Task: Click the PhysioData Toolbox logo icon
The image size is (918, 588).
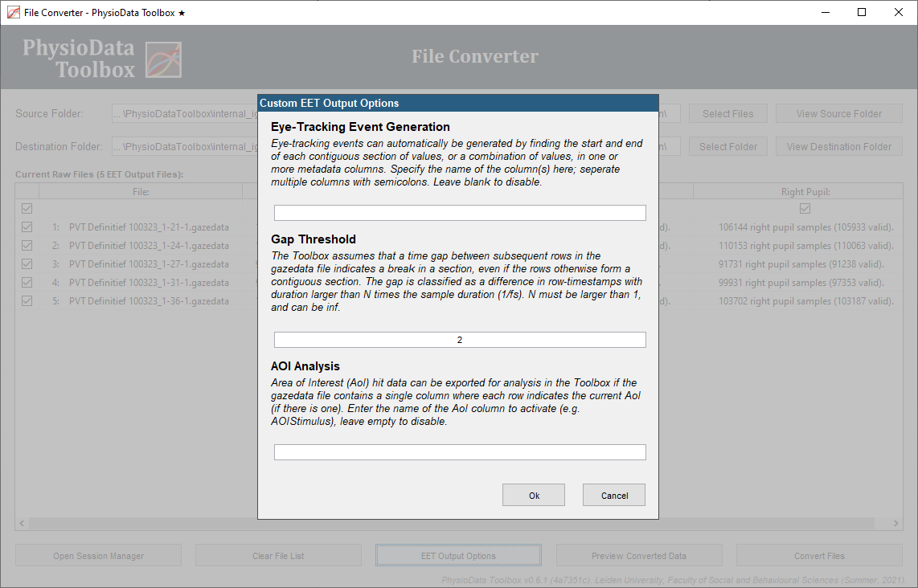Action: [x=163, y=59]
